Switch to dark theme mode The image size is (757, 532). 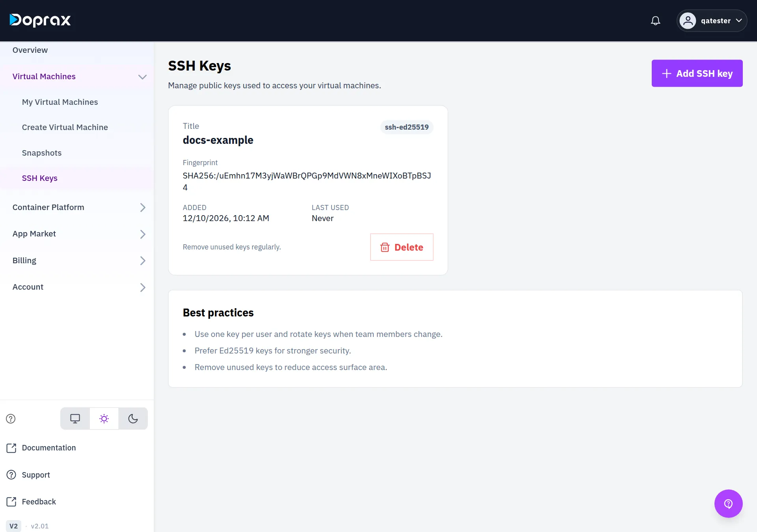click(133, 419)
